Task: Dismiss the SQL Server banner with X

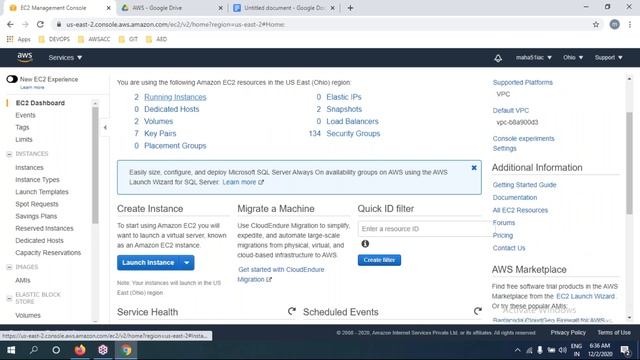Action: (x=474, y=168)
